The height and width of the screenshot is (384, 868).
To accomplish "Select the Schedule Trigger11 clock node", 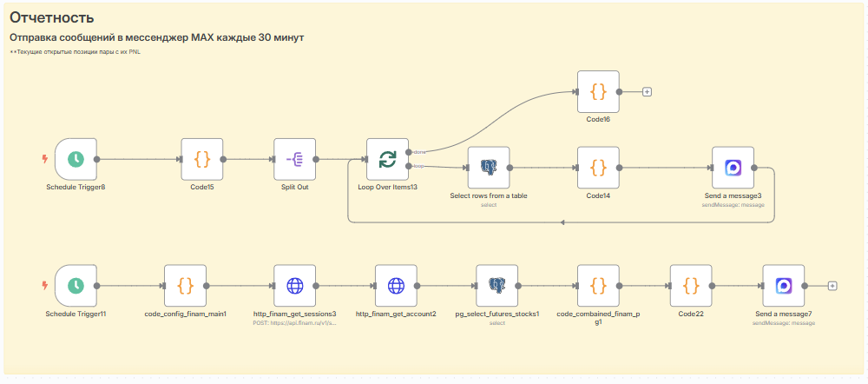I will click(76, 285).
